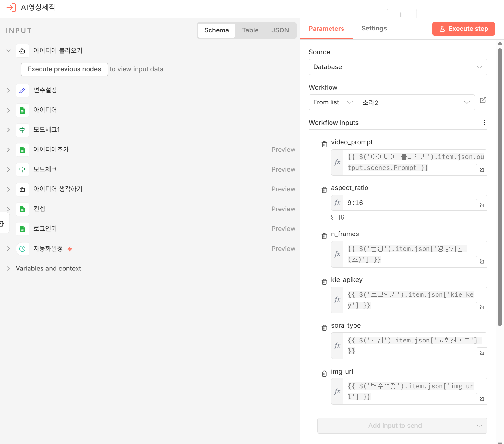Open the 소라2 workflow selector dropdown
This screenshot has height=444, width=504.
pyautogui.click(x=416, y=102)
